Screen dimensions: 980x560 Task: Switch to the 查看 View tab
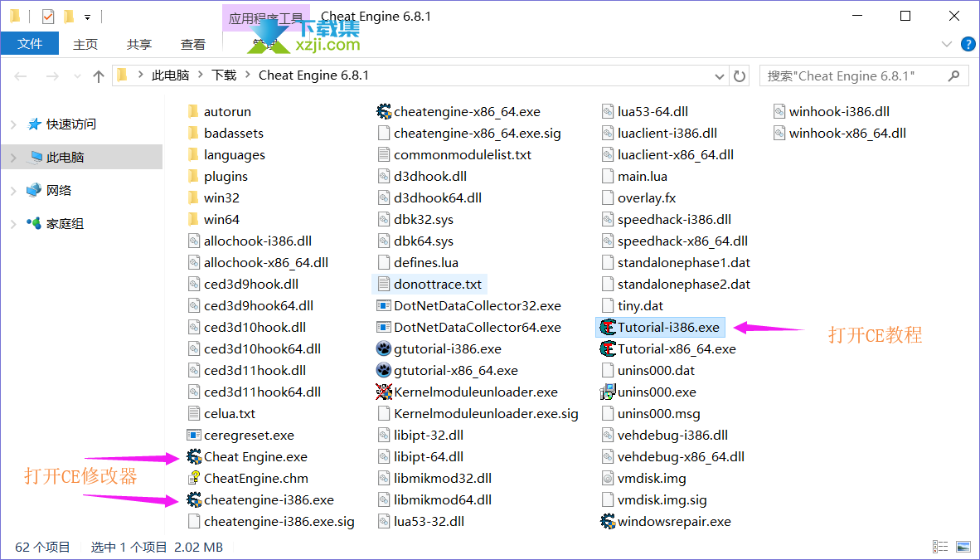pos(192,44)
